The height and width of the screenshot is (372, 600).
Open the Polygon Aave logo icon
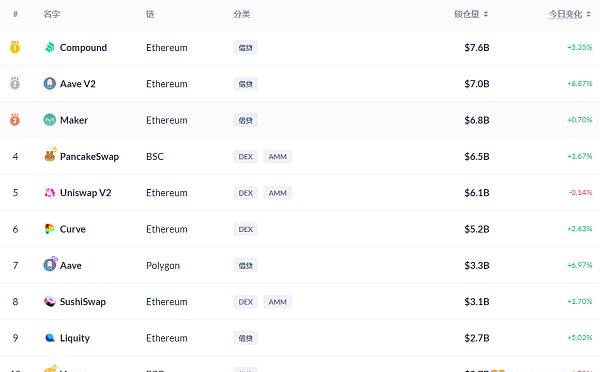point(50,264)
